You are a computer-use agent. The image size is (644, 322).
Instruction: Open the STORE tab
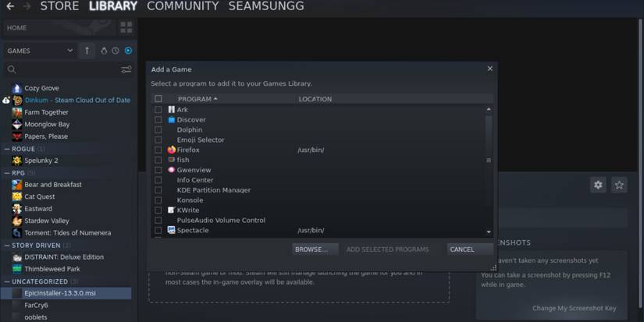(x=59, y=6)
